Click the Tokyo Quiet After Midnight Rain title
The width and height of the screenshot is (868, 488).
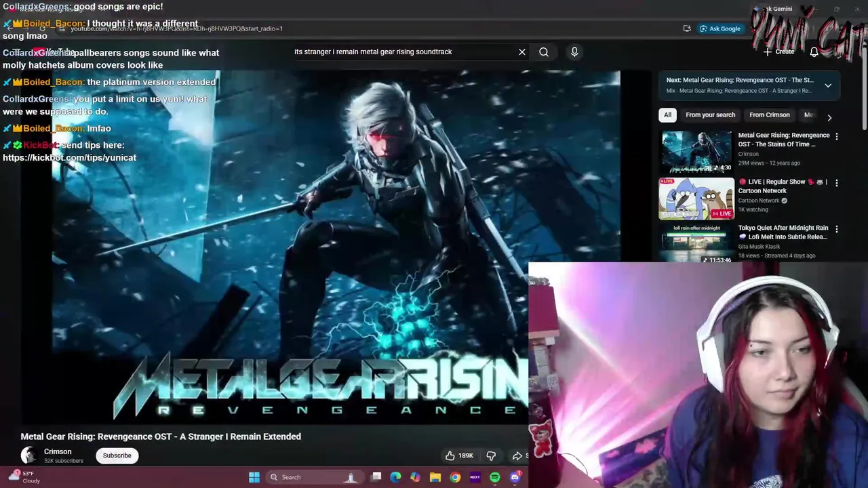pos(783,232)
